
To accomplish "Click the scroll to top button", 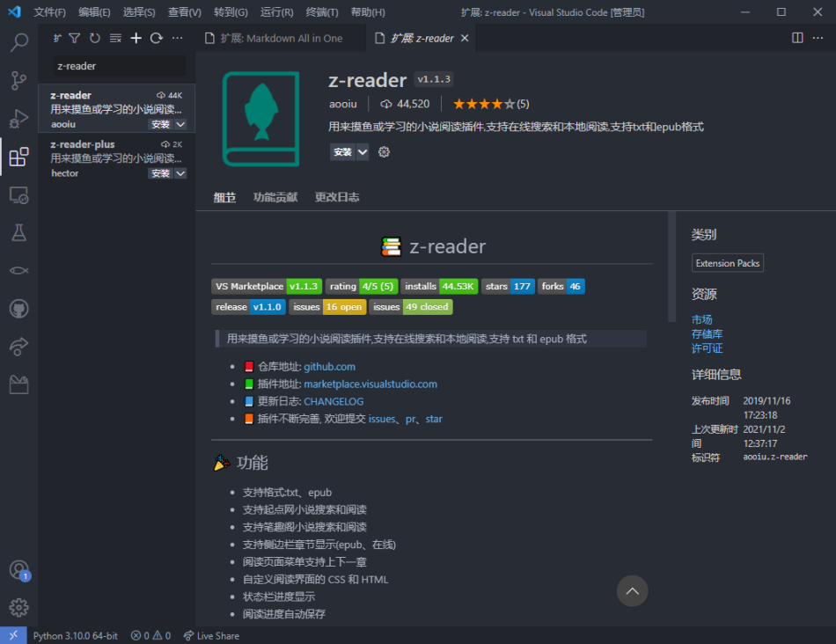I will [633, 590].
